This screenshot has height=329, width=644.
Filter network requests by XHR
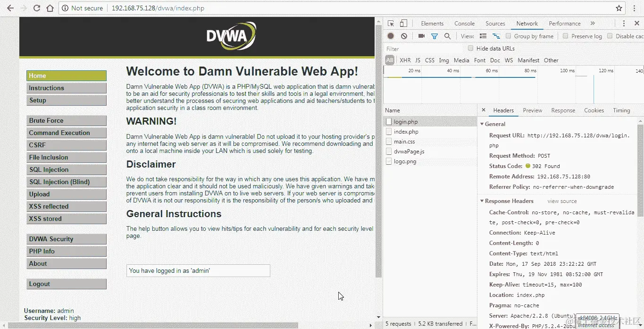(405, 60)
